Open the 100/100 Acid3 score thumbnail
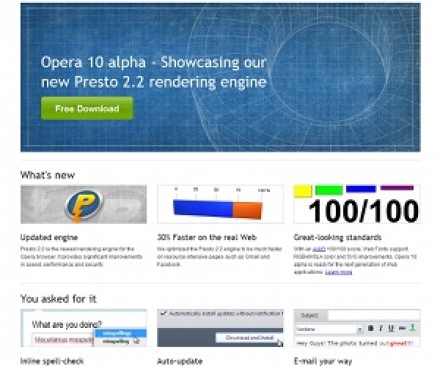 coord(357,204)
